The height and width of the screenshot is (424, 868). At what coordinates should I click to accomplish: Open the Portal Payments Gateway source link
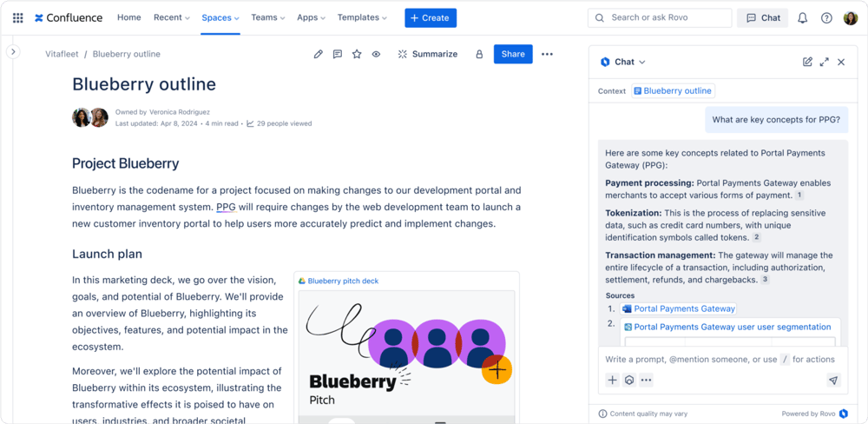pos(684,308)
